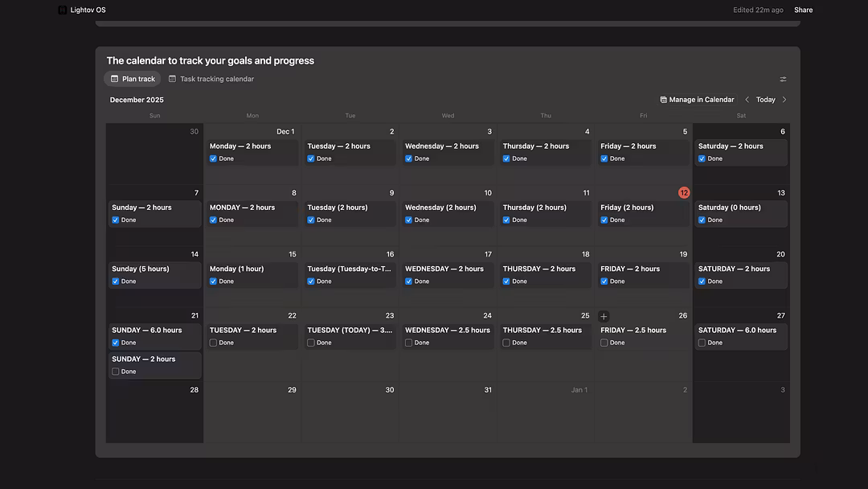This screenshot has height=489, width=868.
Task: Go to previous month with left chevron
Action: [x=747, y=100]
